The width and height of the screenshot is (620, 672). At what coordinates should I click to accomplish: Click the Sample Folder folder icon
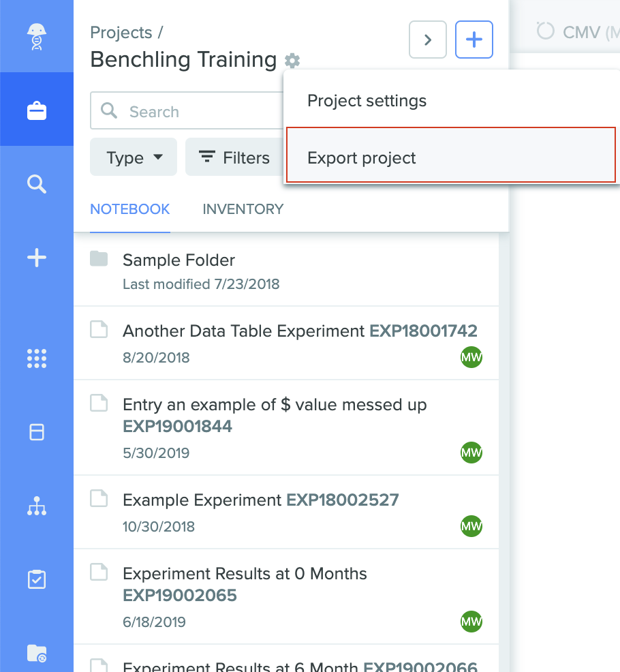99,259
